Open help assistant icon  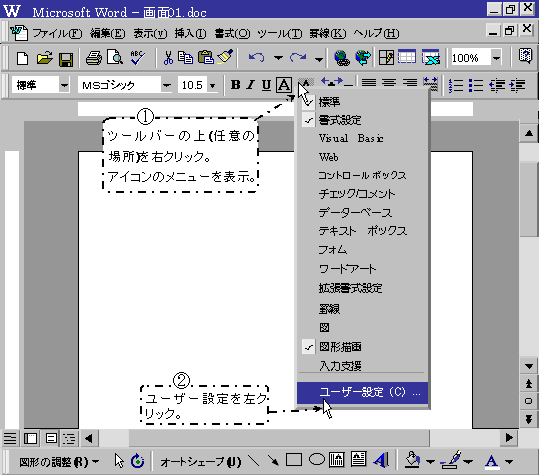click(526, 56)
